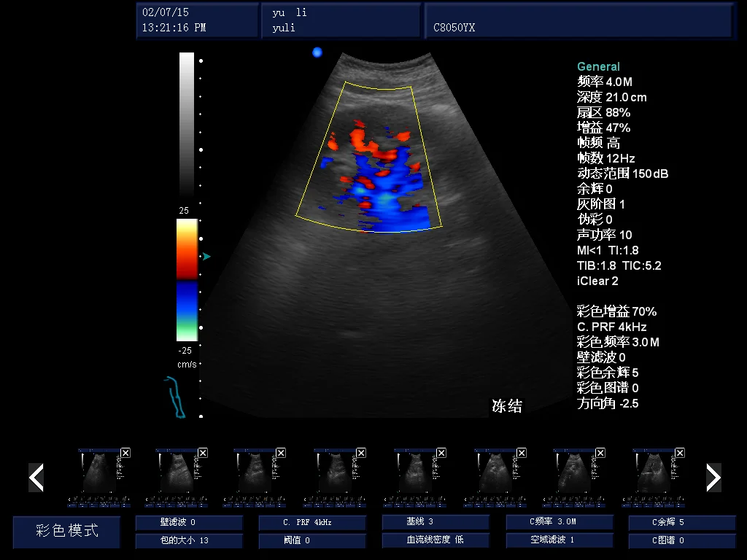
Task: Delete the fifth saved thumbnail via its X
Action: coord(441,453)
